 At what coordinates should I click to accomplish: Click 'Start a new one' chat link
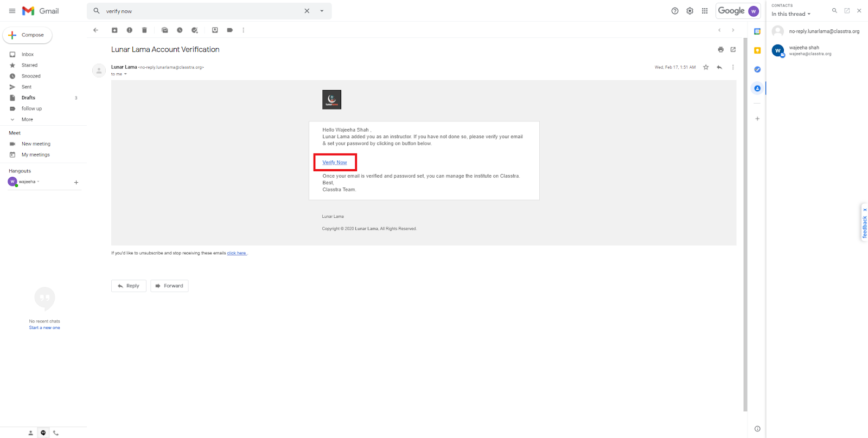point(44,328)
